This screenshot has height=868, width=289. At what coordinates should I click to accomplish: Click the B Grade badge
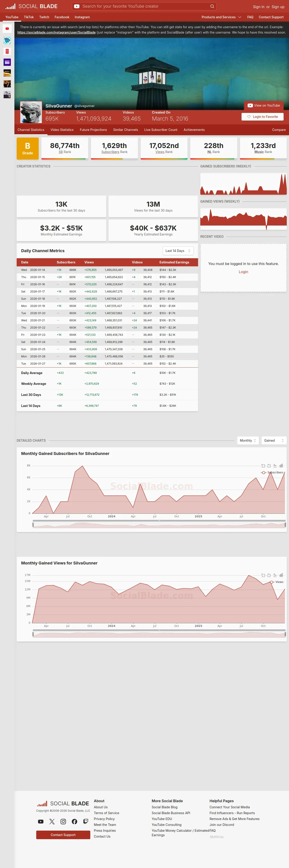[28, 148]
